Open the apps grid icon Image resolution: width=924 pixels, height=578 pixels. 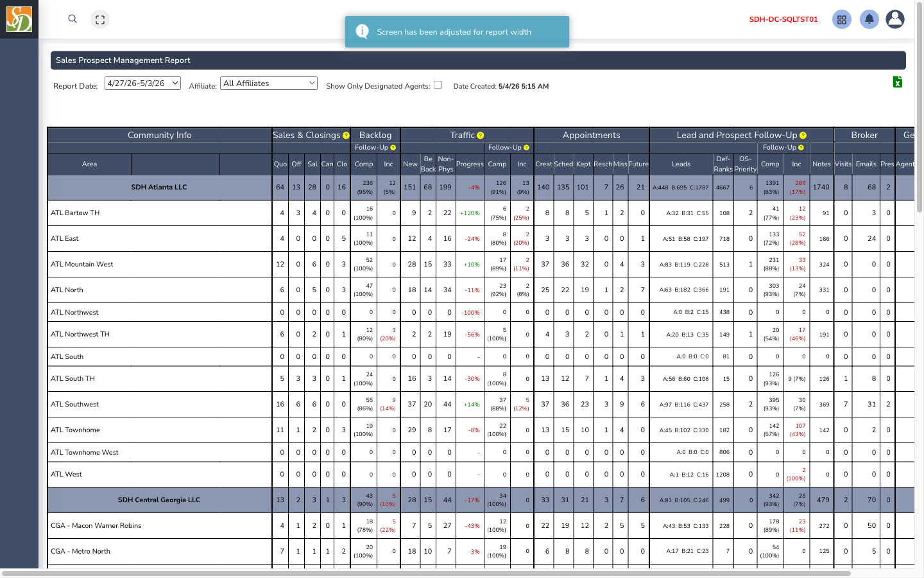click(x=842, y=19)
